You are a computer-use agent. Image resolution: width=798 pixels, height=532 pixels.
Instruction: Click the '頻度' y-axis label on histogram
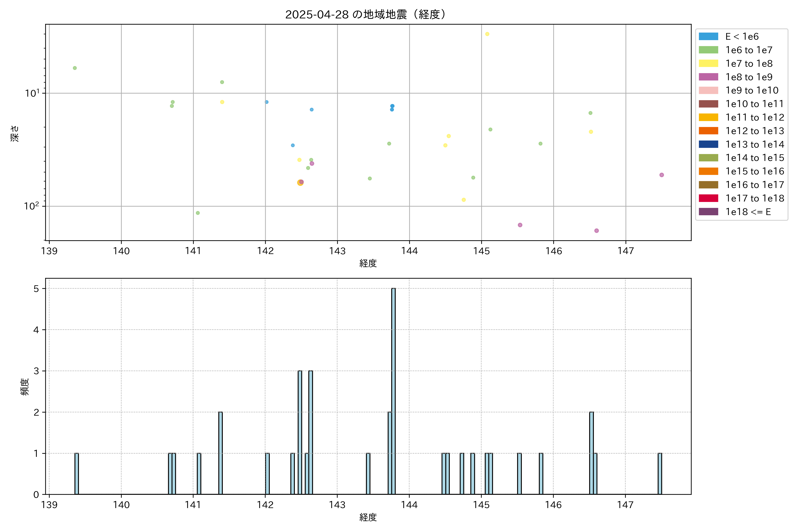[24, 387]
